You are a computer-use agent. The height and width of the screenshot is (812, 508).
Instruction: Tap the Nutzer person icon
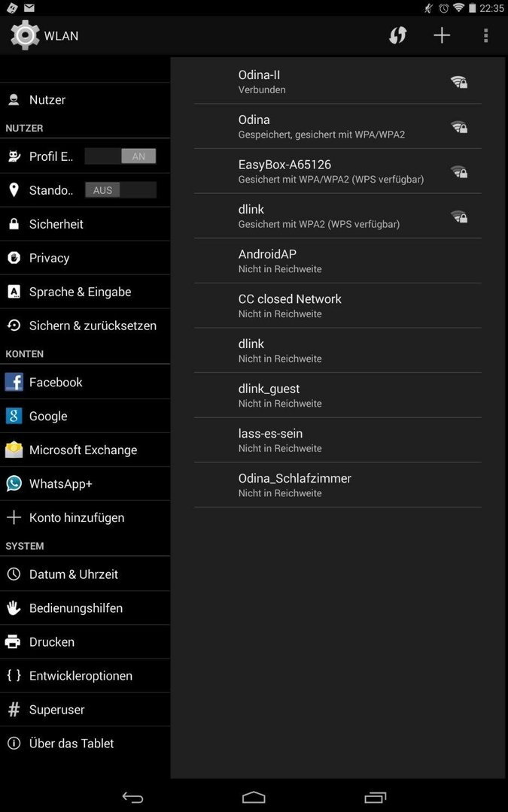click(14, 99)
